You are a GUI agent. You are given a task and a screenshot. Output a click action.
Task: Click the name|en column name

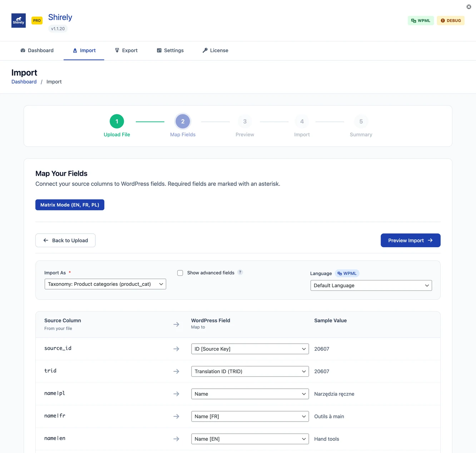(x=55, y=438)
